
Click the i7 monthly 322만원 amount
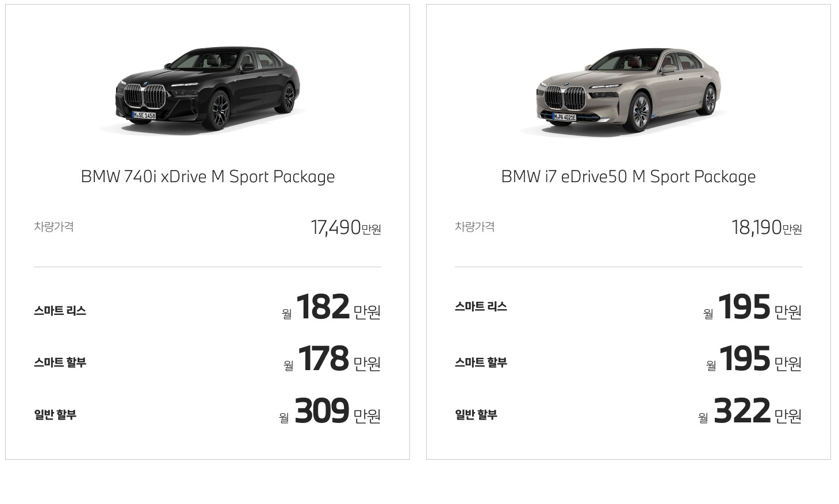coord(750,411)
